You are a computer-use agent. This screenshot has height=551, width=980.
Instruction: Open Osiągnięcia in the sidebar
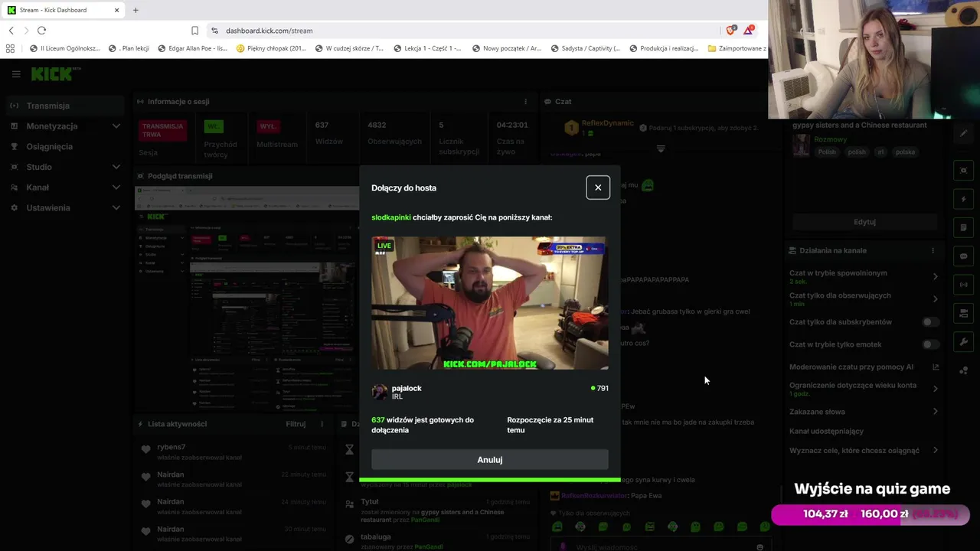click(x=50, y=146)
